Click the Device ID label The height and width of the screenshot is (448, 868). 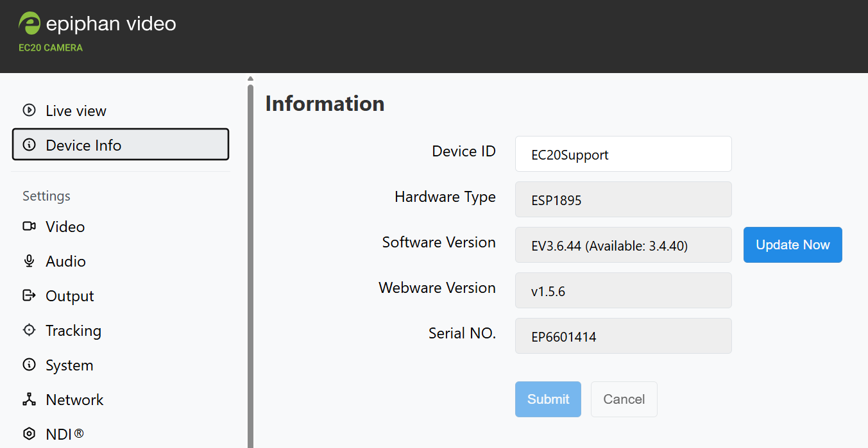pyautogui.click(x=464, y=151)
